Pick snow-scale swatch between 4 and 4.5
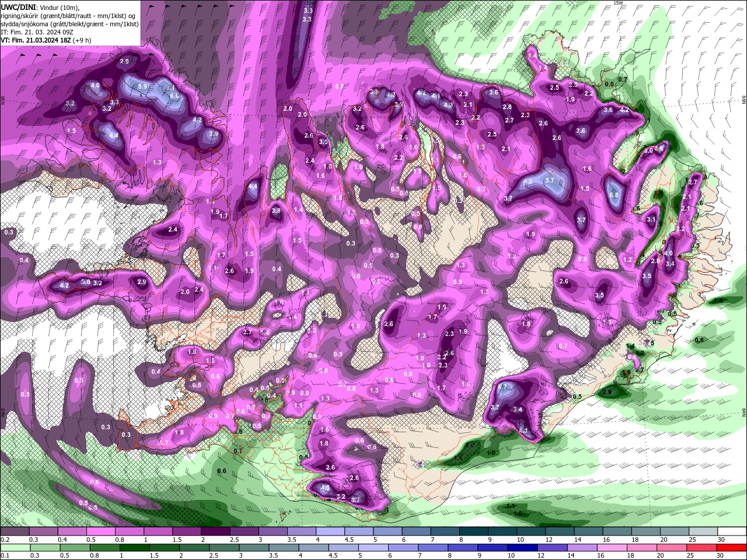747x560 pixels. coord(330,531)
